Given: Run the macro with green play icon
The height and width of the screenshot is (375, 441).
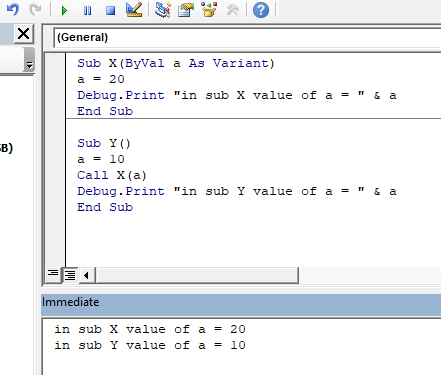Looking at the screenshot, I should (64, 10).
